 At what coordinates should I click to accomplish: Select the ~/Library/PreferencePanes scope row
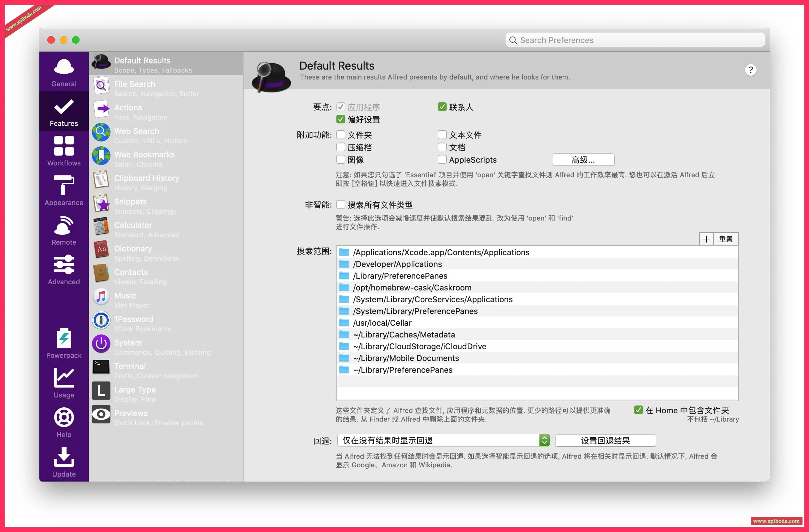(537, 370)
